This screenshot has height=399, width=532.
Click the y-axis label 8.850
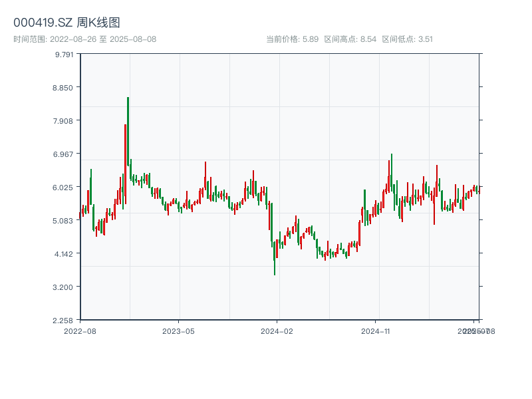[63, 88]
